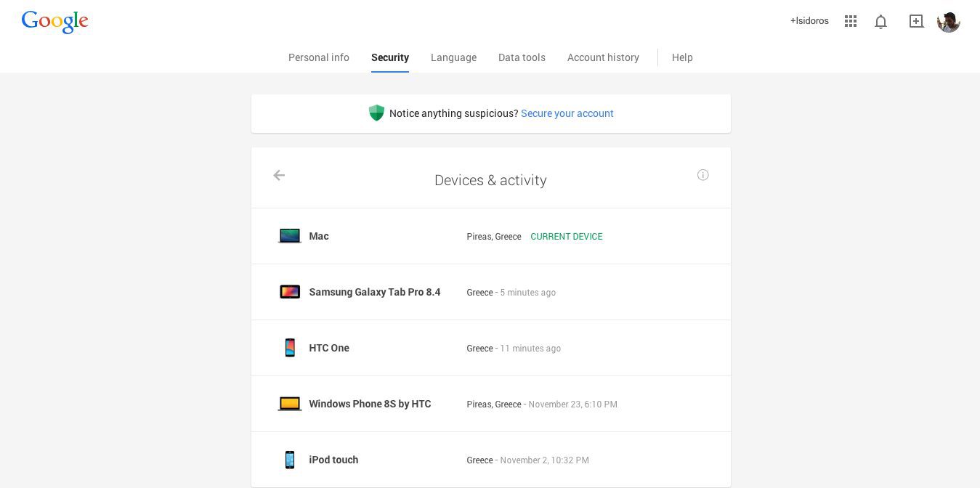Open the profile avatar menu

(949, 21)
